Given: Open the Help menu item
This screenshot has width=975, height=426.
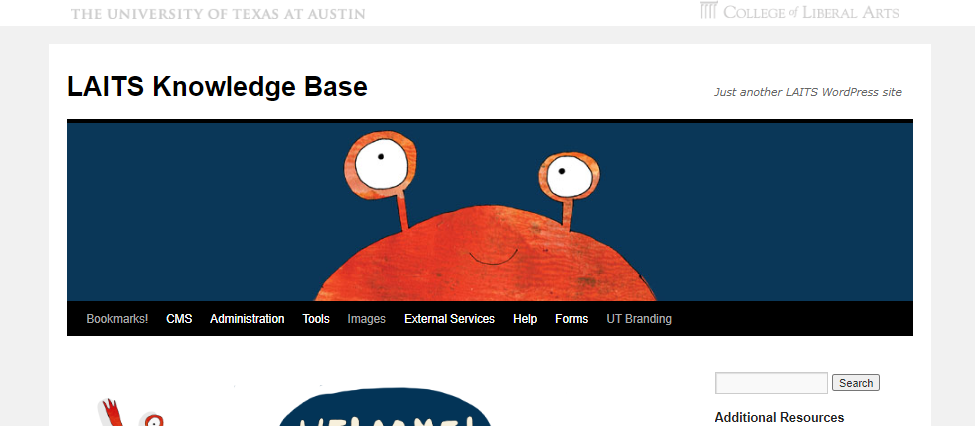Looking at the screenshot, I should coord(525,318).
